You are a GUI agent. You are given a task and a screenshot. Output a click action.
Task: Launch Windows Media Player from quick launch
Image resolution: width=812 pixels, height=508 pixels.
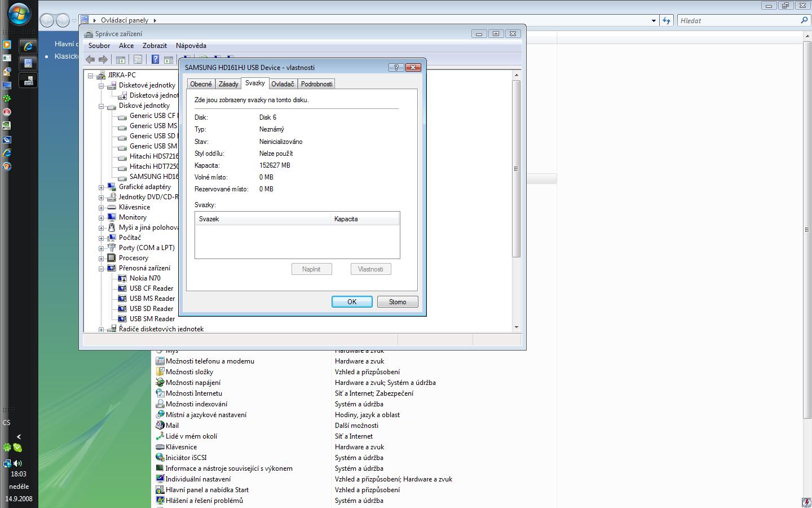tap(7, 45)
